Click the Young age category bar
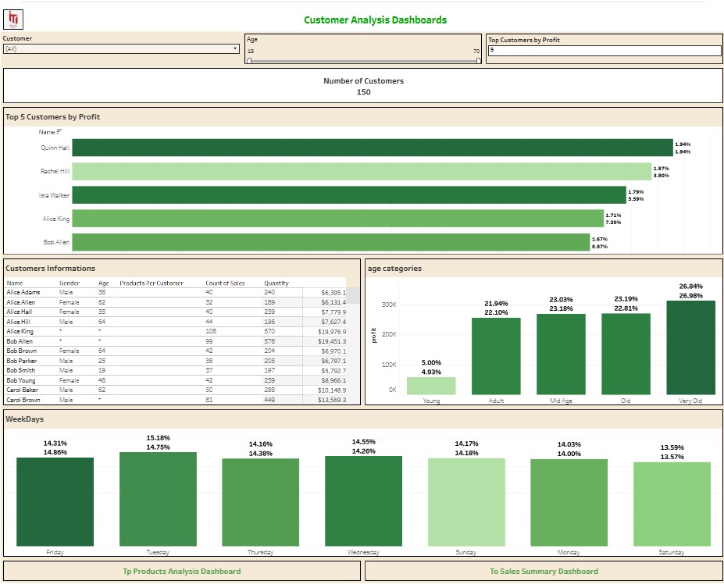Viewport: 724px width, 588px height. pos(431,386)
